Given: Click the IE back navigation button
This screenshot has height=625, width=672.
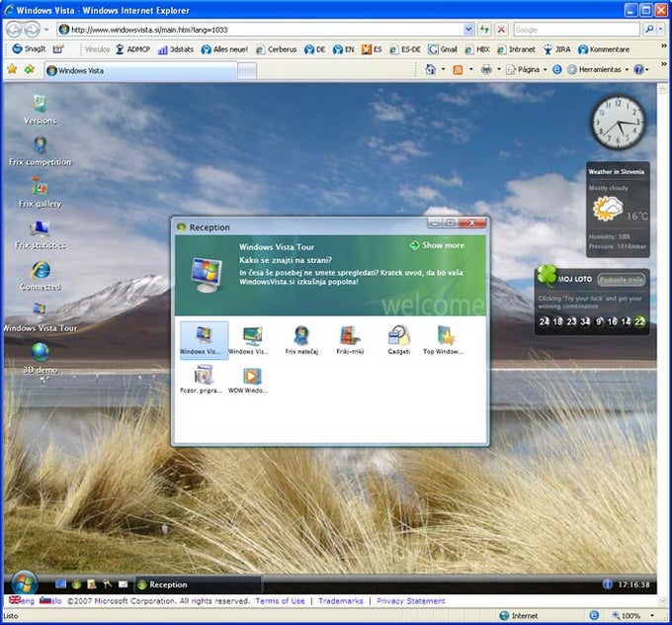Looking at the screenshot, I should (x=14, y=30).
